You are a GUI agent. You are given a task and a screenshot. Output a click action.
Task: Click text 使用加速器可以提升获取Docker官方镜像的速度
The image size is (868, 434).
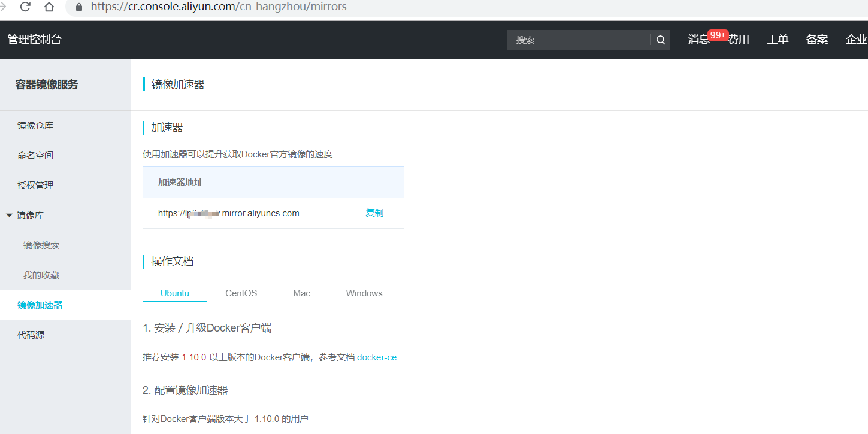tap(238, 154)
